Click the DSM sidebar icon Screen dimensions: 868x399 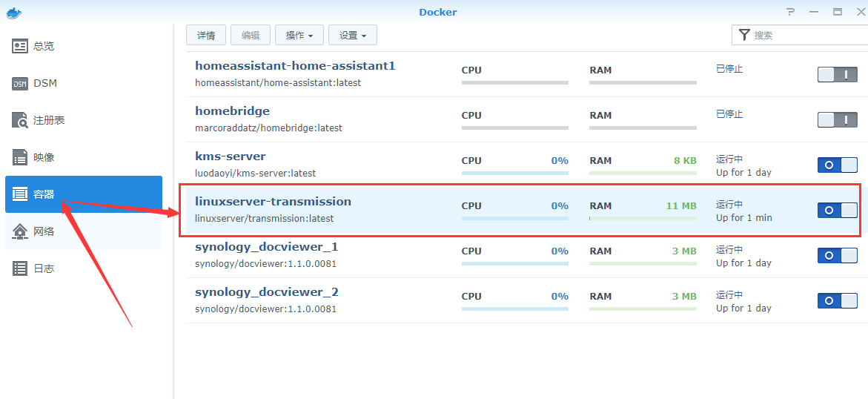20,84
